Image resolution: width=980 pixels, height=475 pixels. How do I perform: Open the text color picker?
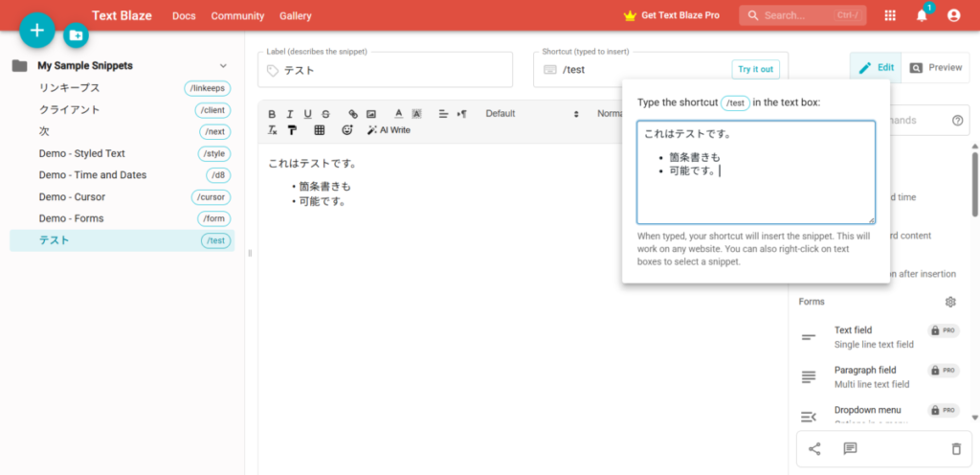tap(399, 114)
